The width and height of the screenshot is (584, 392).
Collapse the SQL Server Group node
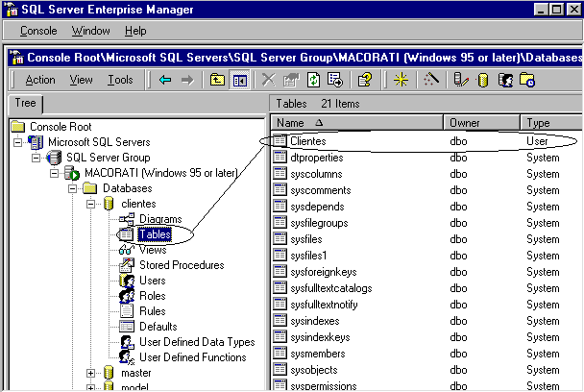pos(36,158)
